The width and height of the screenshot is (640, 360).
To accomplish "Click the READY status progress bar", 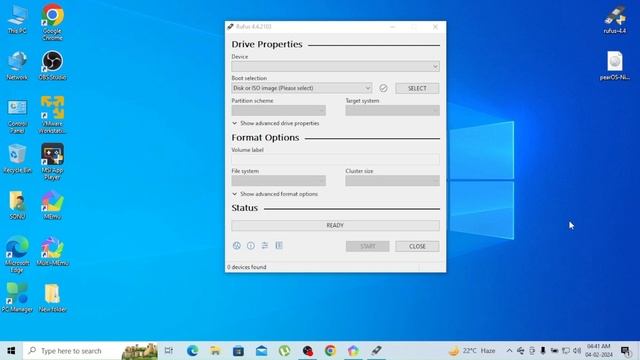I will point(336,225).
